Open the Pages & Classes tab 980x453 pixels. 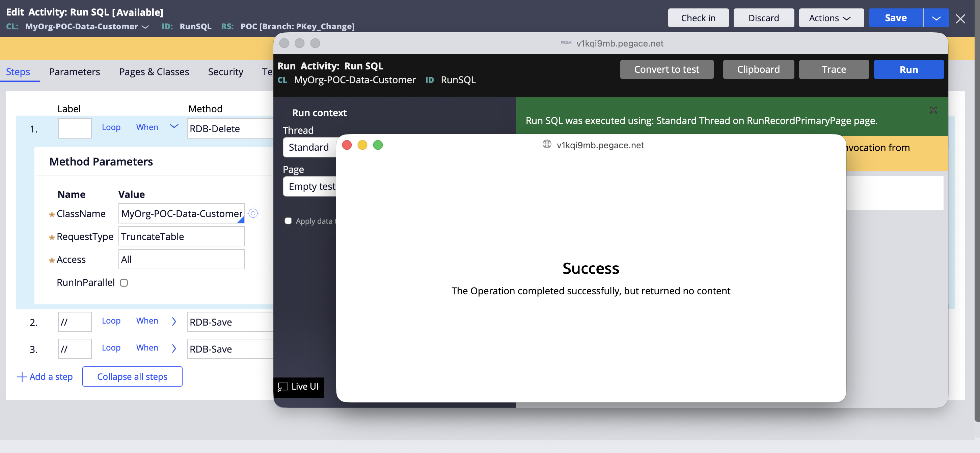click(x=154, y=72)
